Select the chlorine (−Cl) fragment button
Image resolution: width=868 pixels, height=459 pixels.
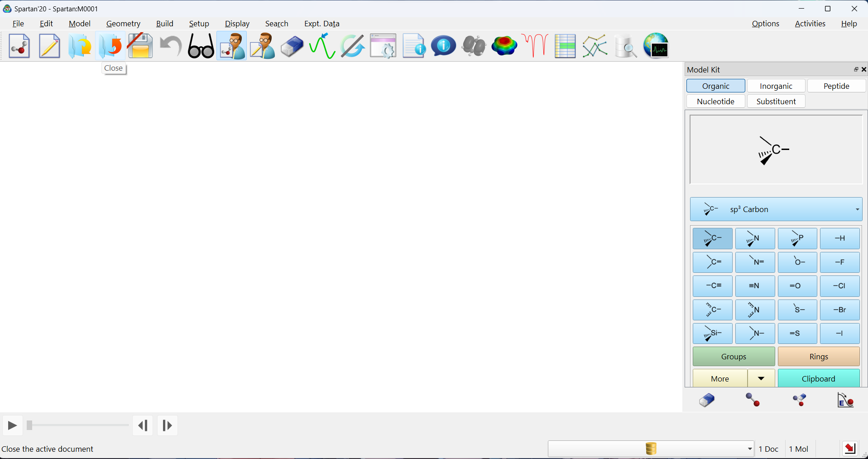pos(840,286)
